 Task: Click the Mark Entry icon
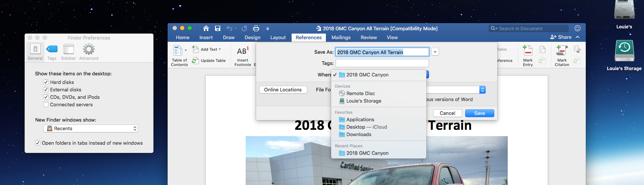pyautogui.click(x=528, y=50)
